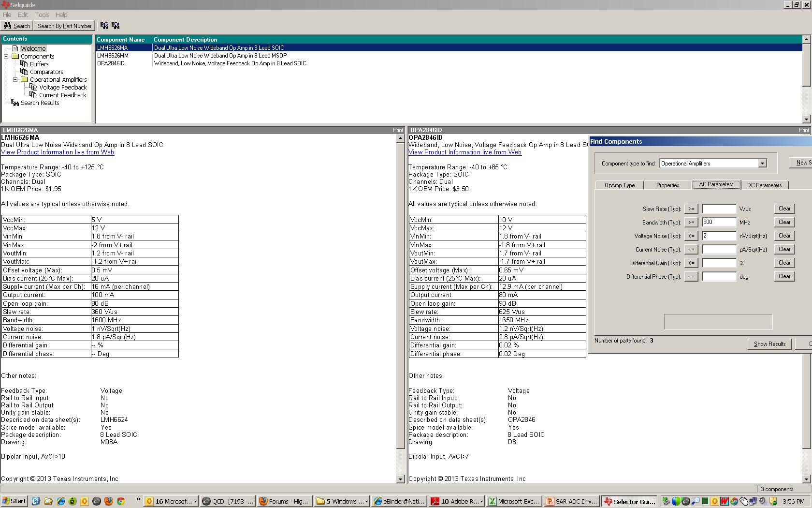The width and height of the screenshot is (812, 508).
Task: Collapse the Operational Amplifiers tree node
Action: click(15, 79)
